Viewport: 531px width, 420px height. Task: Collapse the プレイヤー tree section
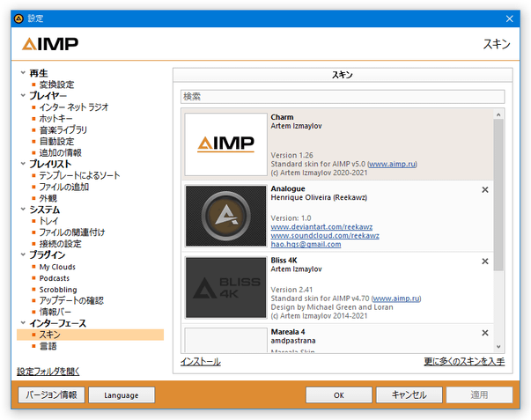(x=23, y=95)
